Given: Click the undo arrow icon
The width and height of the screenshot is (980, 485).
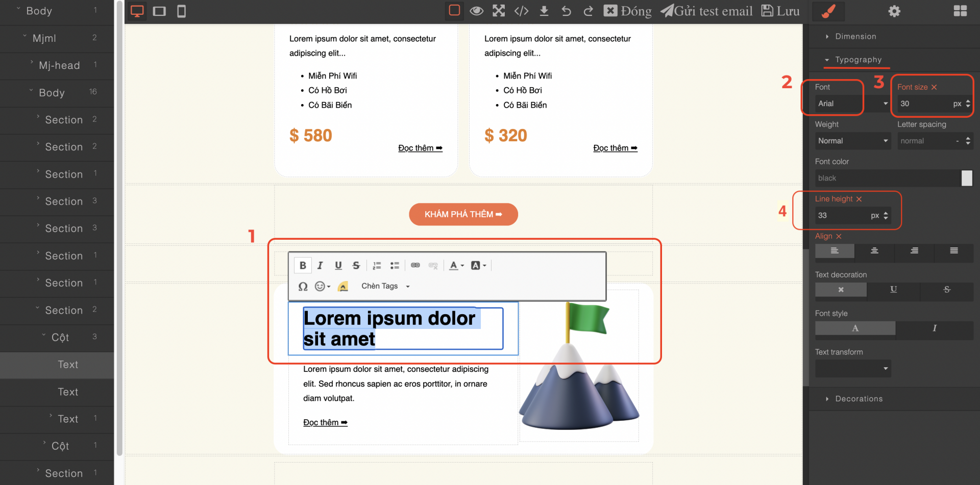Looking at the screenshot, I should coord(566,11).
